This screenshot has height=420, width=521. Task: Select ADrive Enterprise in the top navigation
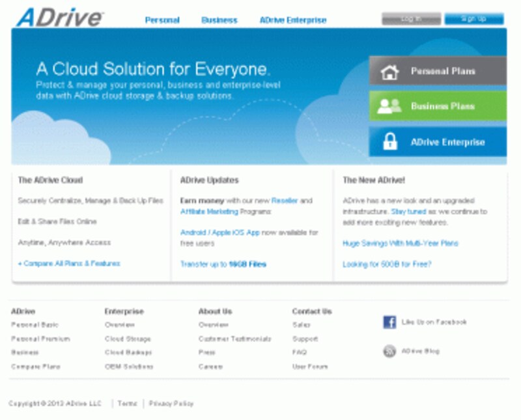point(292,20)
